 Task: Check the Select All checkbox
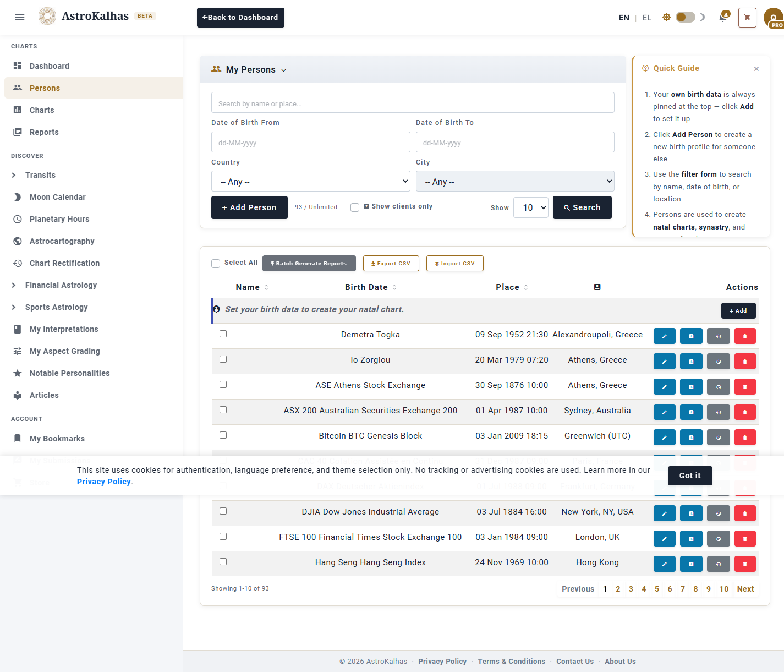pyautogui.click(x=216, y=264)
